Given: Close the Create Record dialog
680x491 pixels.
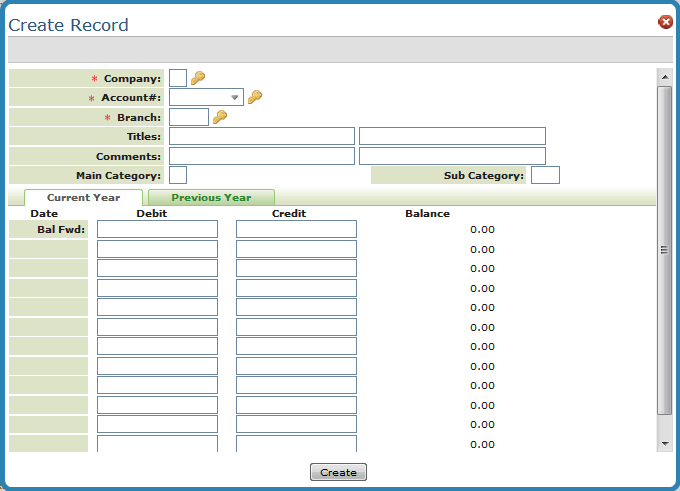Looking at the screenshot, I should tap(665, 22).
